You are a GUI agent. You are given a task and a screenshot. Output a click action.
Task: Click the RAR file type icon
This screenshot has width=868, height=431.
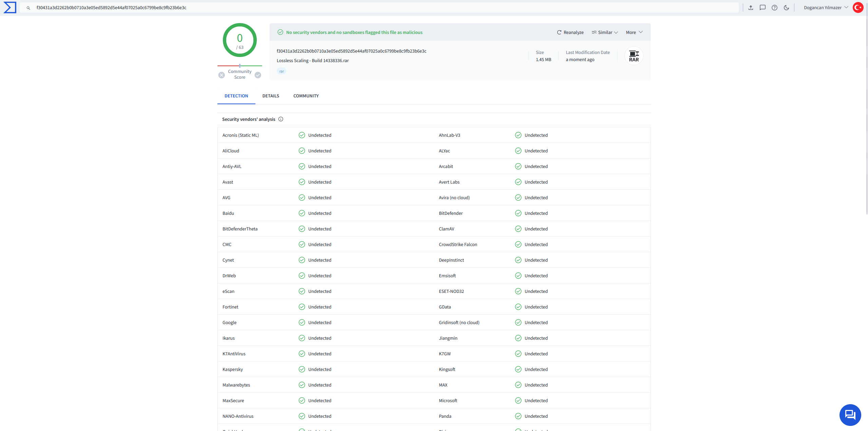634,56
